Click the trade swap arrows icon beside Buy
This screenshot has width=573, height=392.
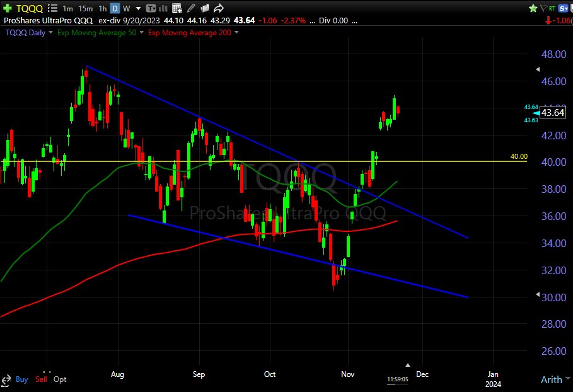tap(6, 379)
